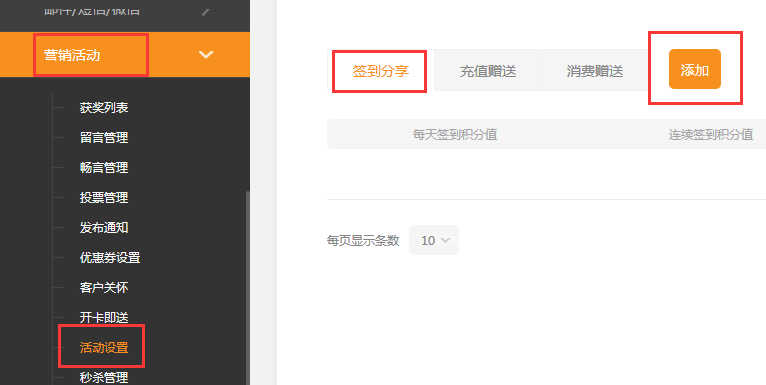Go to 秒杀管理 page

[x=104, y=377]
